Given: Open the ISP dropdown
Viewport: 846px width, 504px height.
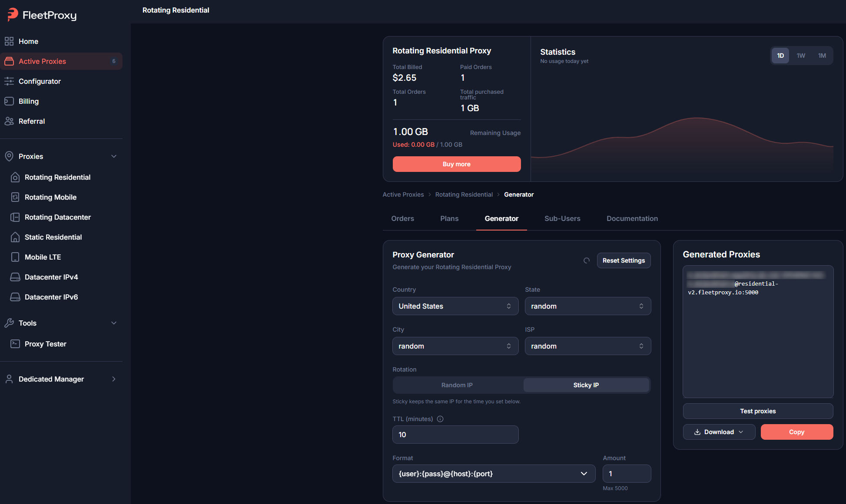Looking at the screenshot, I should coord(588,346).
